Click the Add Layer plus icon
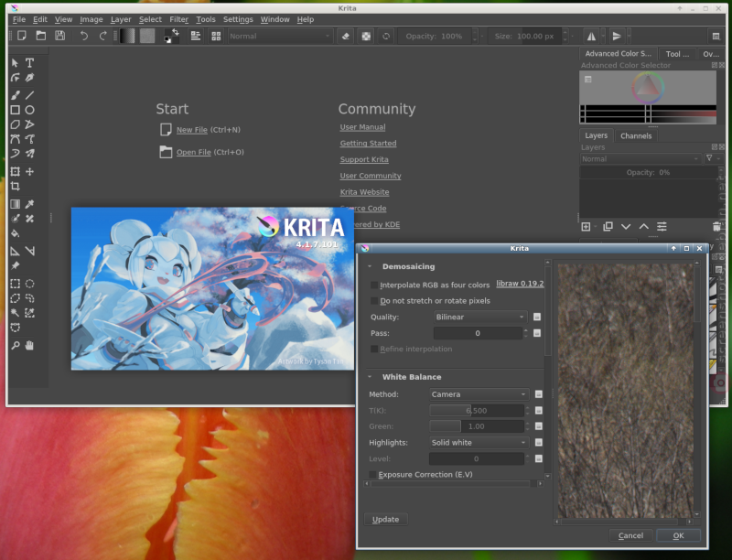 [586, 227]
